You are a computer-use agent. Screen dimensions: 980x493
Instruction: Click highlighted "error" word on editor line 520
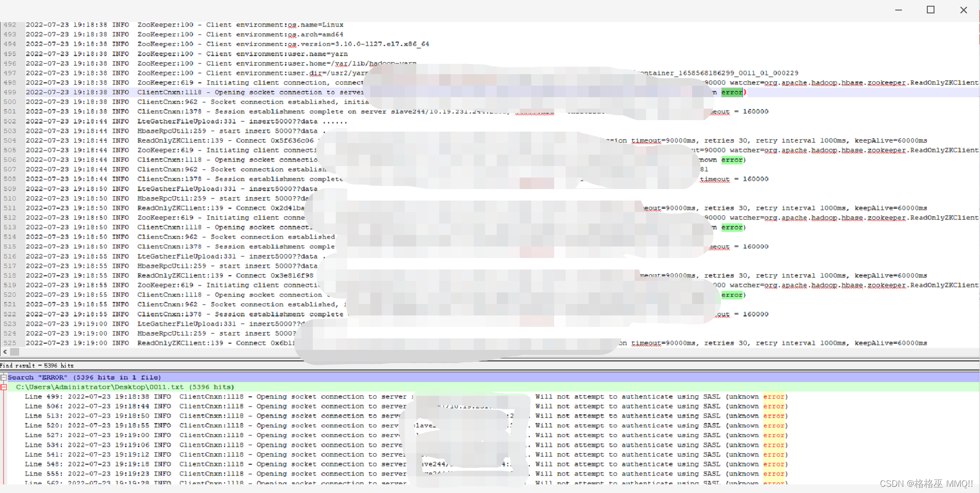(x=732, y=295)
